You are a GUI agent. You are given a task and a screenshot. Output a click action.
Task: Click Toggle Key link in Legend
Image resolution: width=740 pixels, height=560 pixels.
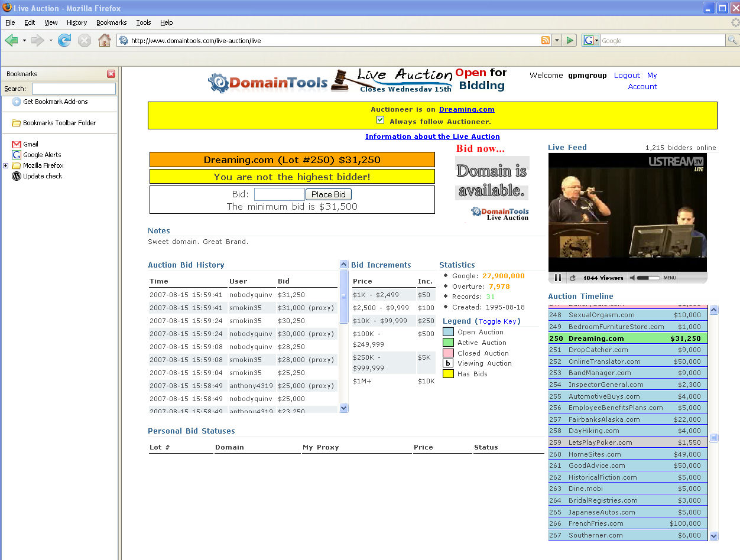coord(498,321)
